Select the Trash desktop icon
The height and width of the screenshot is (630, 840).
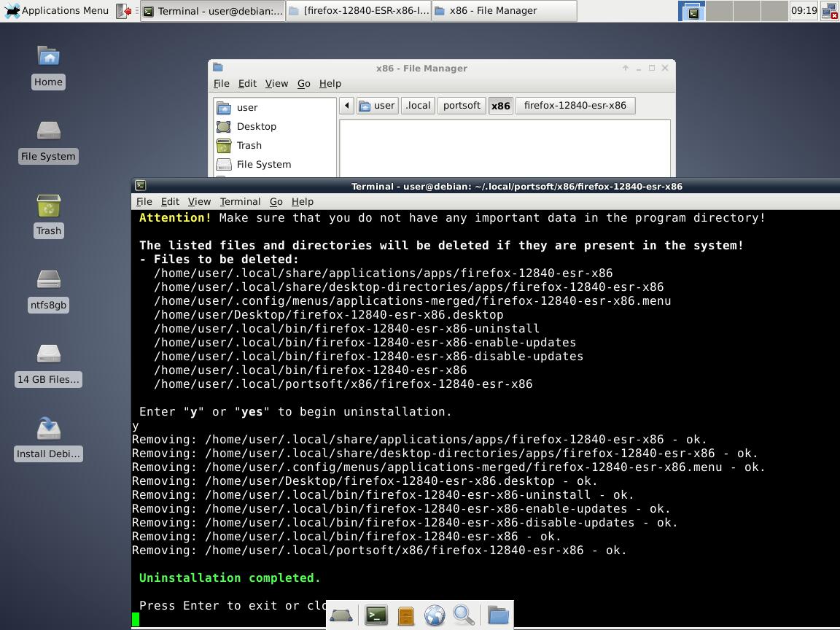(48, 216)
